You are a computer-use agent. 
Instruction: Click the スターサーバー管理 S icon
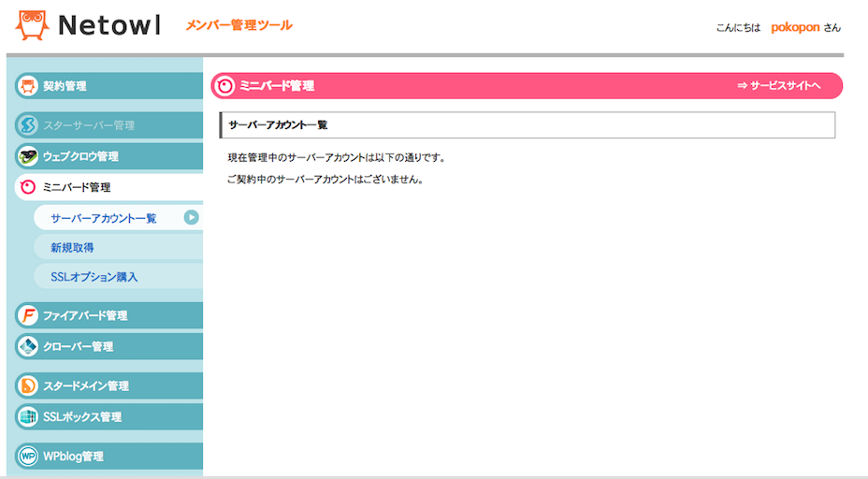tap(28, 125)
